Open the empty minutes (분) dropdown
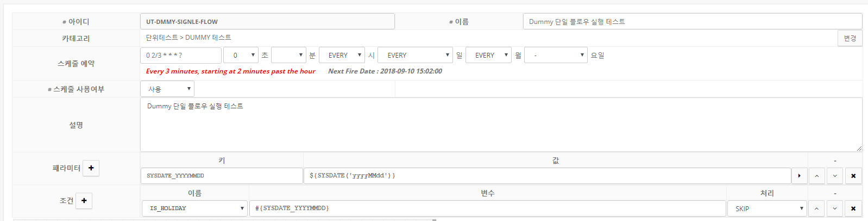Viewport: 868px width, 221px height. tap(289, 55)
